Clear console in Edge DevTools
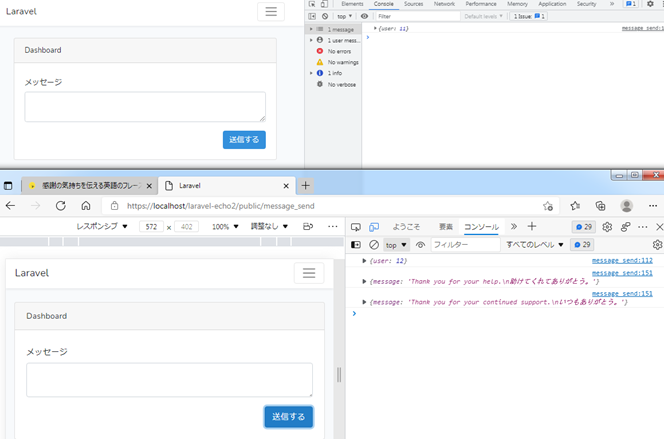The image size is (664, 439). 374,245
